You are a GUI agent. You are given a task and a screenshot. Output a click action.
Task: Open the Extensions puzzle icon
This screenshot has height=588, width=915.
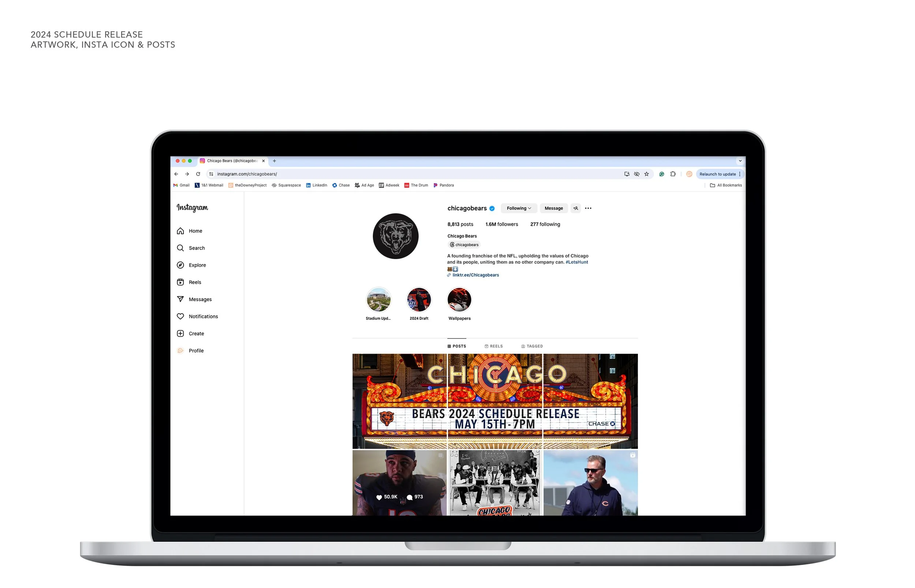tap(673, 174)
